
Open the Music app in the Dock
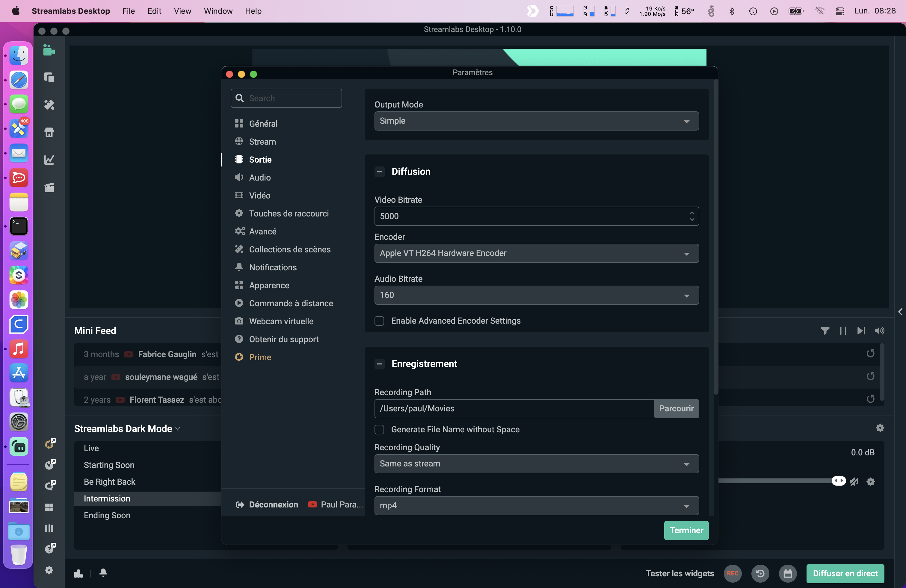[x=19, y=349]
